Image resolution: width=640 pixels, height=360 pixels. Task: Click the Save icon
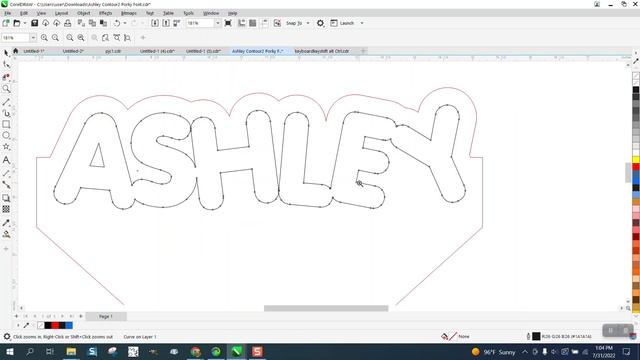click(x=35, y=23)
